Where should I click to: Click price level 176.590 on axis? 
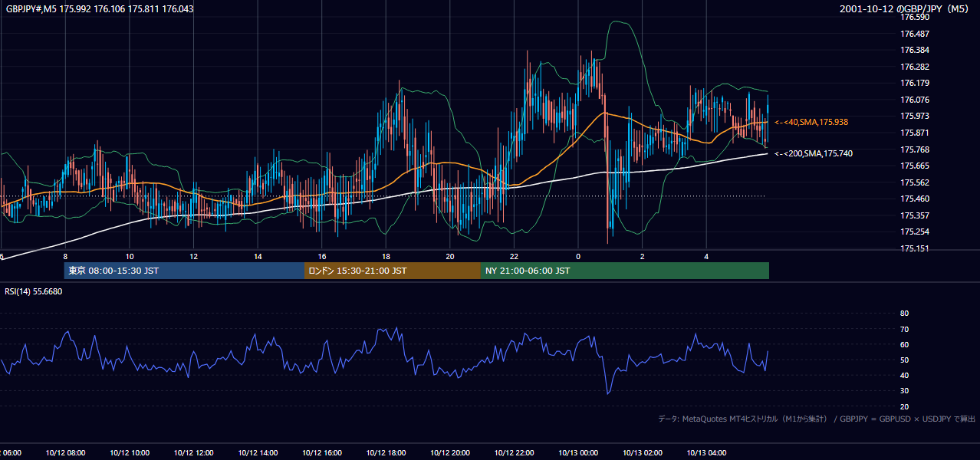914,17
